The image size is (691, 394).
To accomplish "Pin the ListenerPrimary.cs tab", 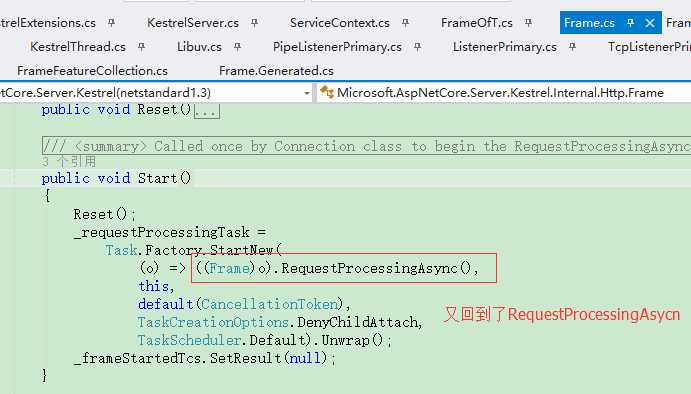I will 572,46.
